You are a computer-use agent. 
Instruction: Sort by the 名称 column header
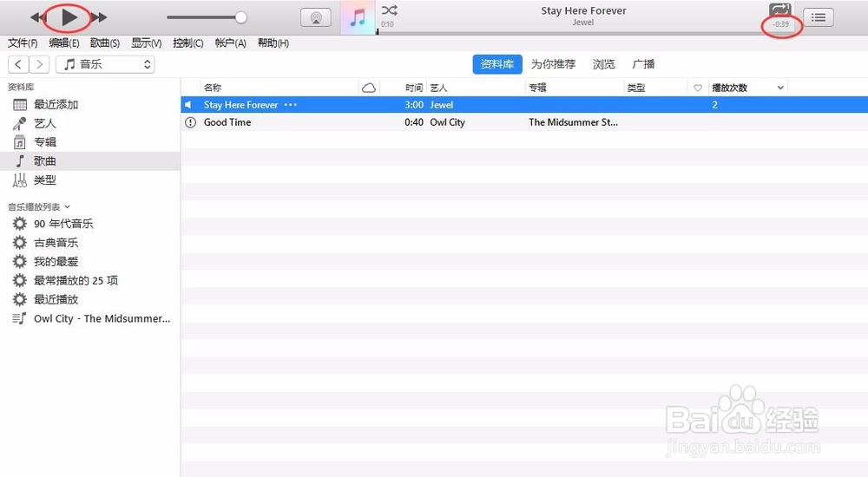coord(279,88)
